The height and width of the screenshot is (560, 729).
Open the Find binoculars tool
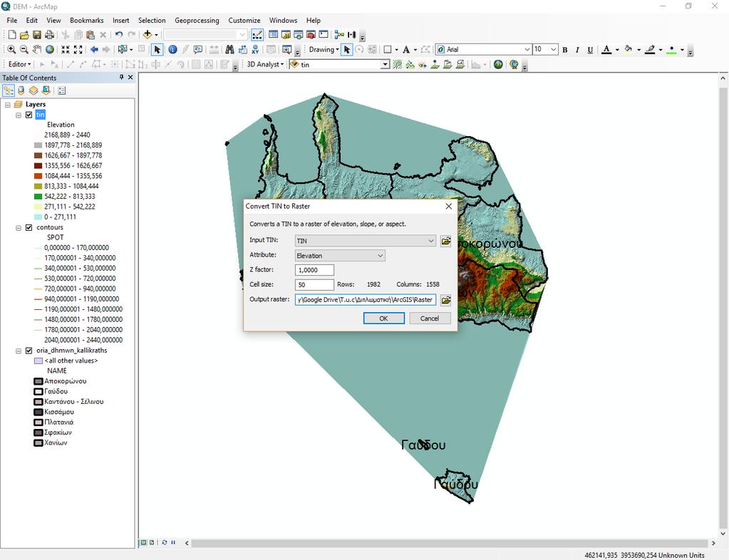[229, 50]
